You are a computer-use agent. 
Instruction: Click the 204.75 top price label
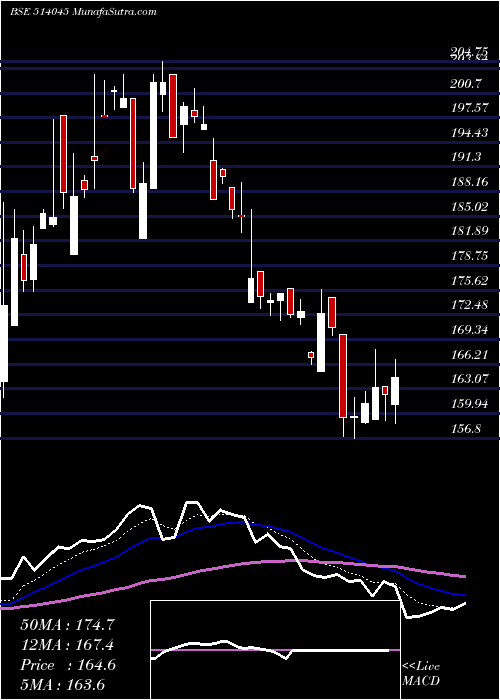(469, 53)
